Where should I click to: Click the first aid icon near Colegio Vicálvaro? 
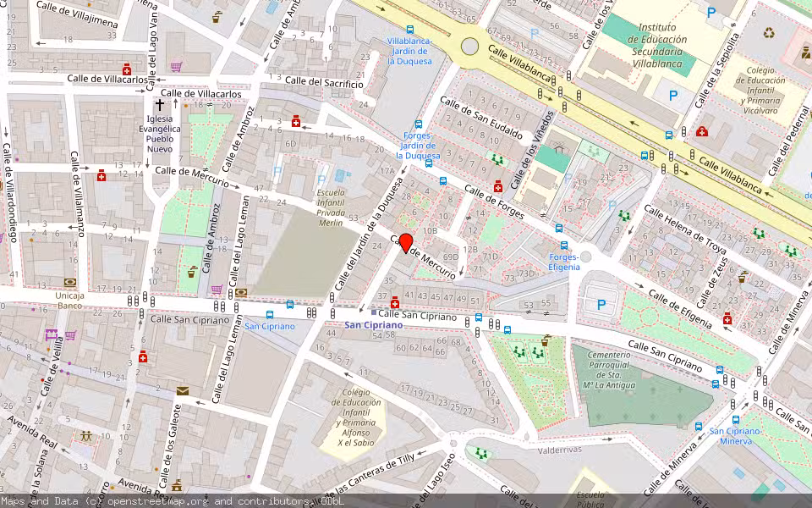(702, 131)
